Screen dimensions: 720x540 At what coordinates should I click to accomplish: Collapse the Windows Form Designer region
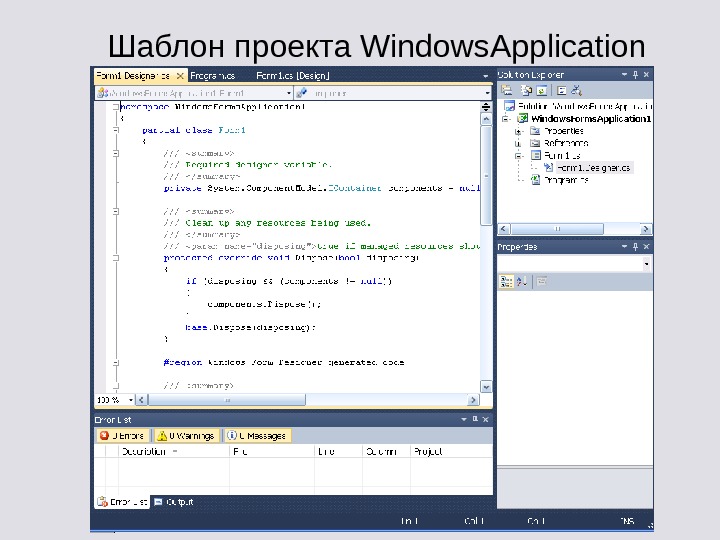(116, 362)
